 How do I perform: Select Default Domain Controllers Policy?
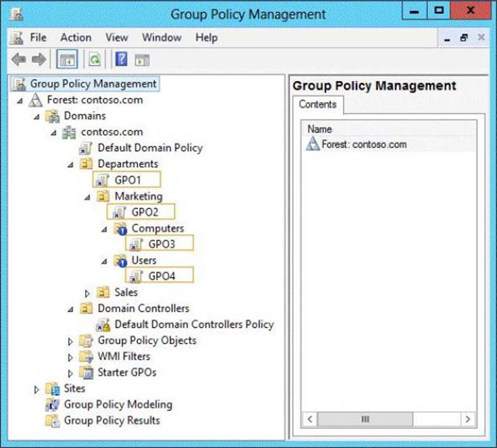coord(193,324)
